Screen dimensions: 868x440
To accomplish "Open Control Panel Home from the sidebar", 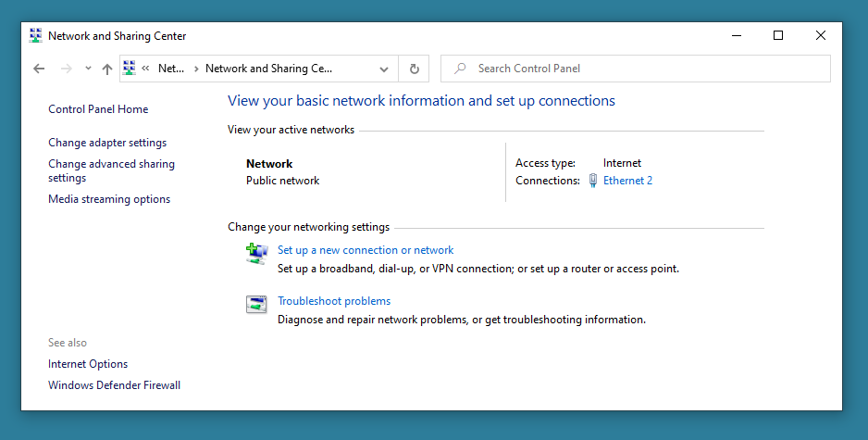I will click(x=98, y=109).
